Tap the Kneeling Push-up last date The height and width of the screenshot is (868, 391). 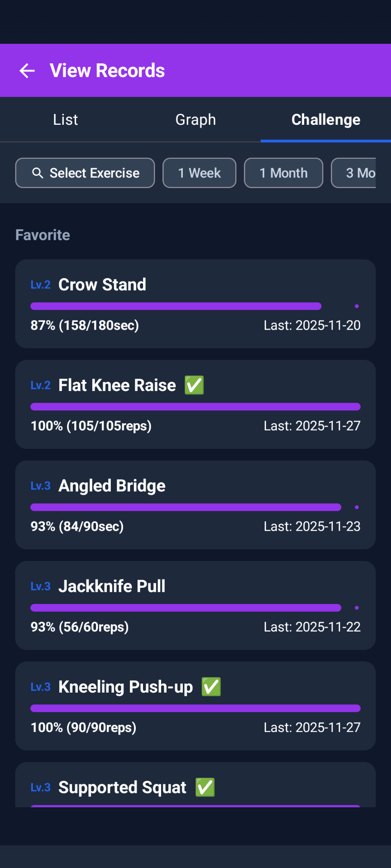click(x=312, y=727)
